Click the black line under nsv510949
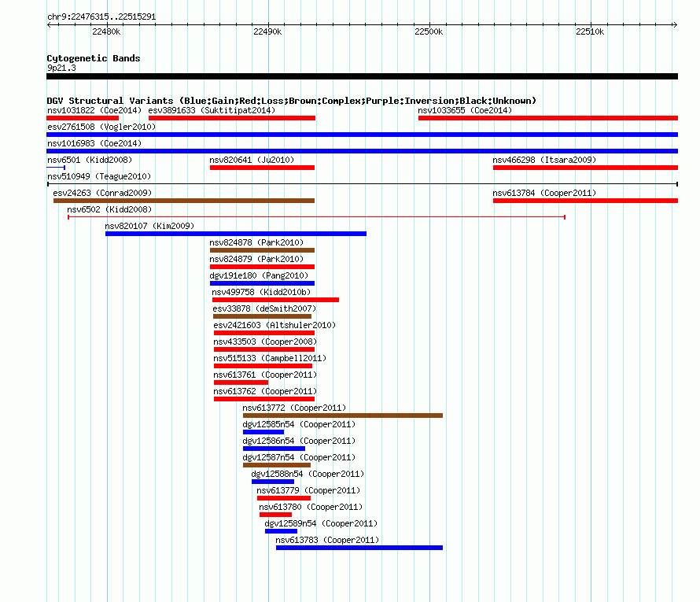The height and width of the screenshot is (602, 700). click(x=362, y=184)
